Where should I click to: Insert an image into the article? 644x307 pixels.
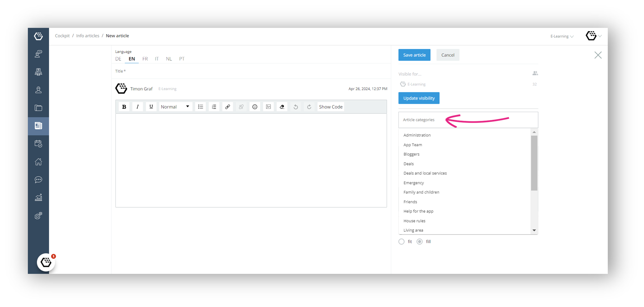point(268,107)
